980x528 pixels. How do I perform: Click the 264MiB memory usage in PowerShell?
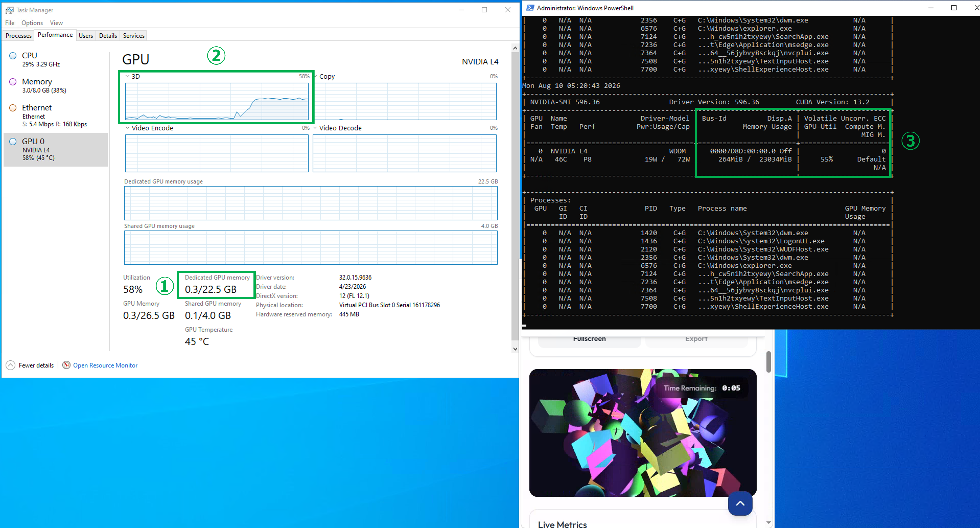point(730,159)
